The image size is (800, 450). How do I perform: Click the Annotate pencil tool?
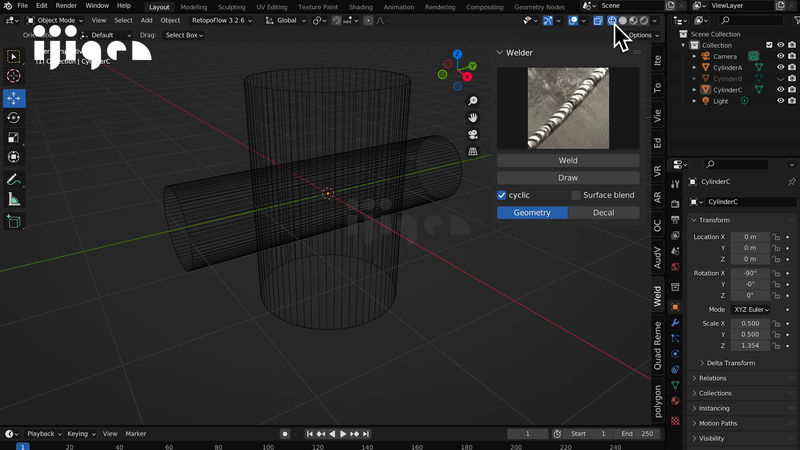(x=14, y=179)
